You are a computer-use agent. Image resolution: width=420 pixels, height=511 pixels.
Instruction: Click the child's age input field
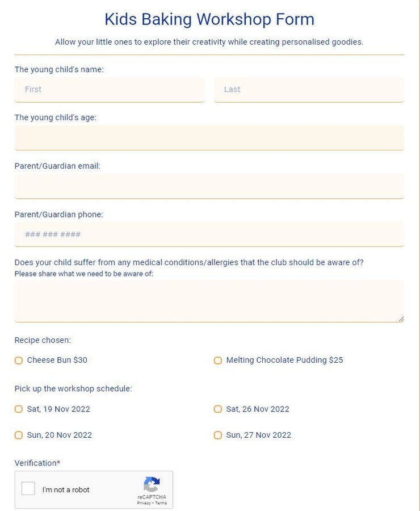(209, 137)
